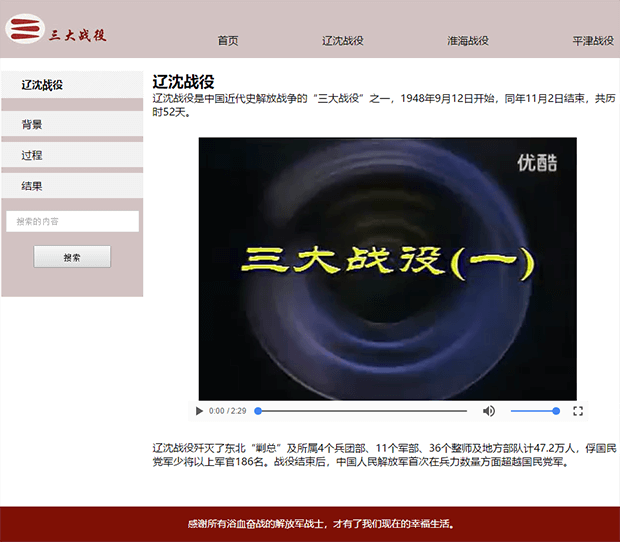Click the 辽沈战役 article heading
The width and height of the screenshot is (620, 542).
[x=183, y=82]
